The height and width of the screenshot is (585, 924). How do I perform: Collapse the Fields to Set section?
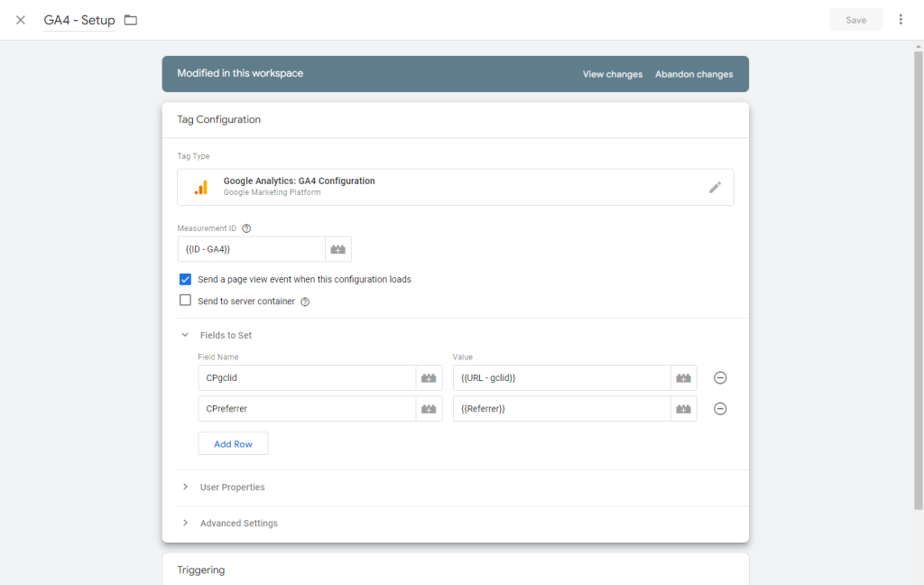tap(185, 335)
